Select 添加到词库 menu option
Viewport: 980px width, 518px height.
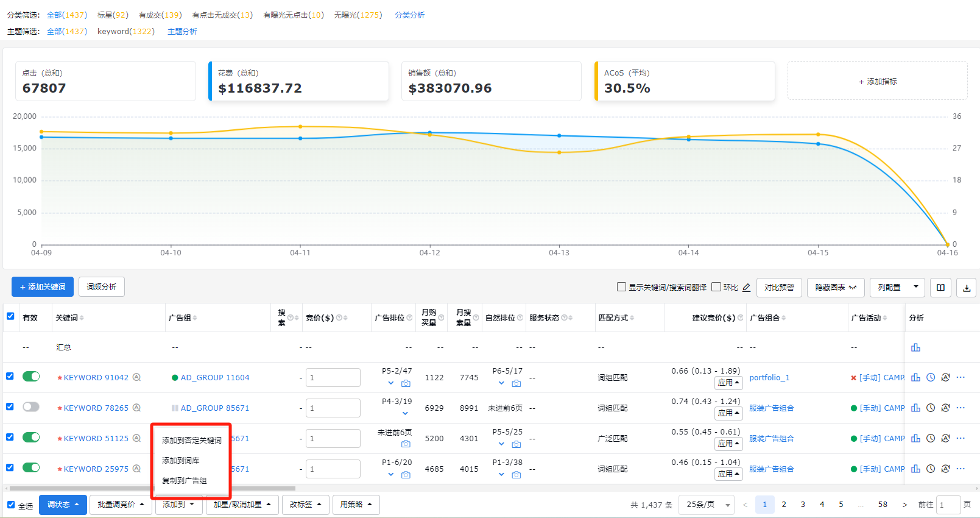pos(180,461)
